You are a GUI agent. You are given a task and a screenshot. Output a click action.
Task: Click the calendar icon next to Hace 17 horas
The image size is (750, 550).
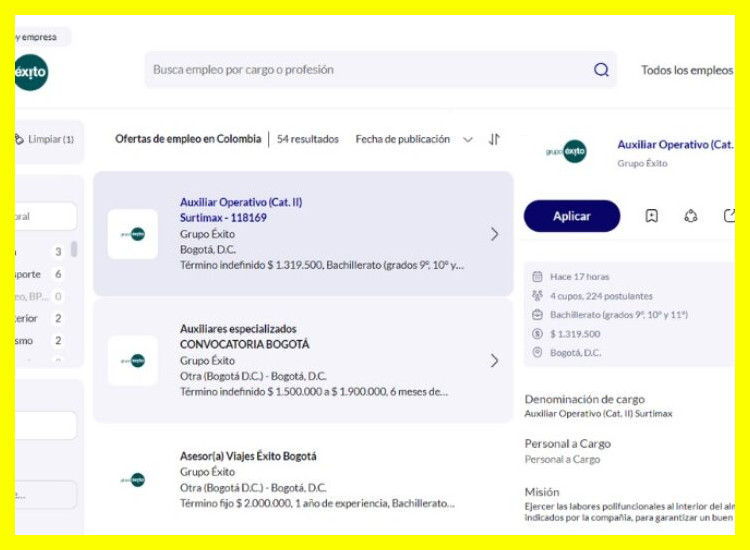coord(537,276)
